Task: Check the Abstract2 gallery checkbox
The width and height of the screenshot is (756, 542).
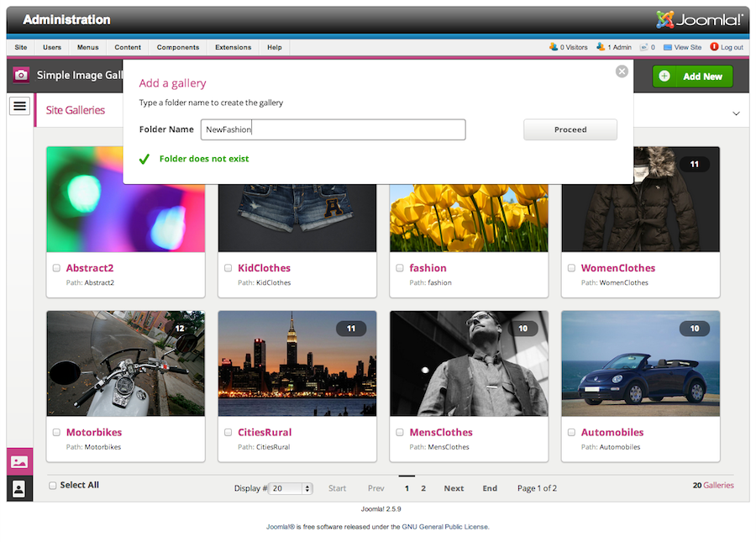Action: (56, 268)
